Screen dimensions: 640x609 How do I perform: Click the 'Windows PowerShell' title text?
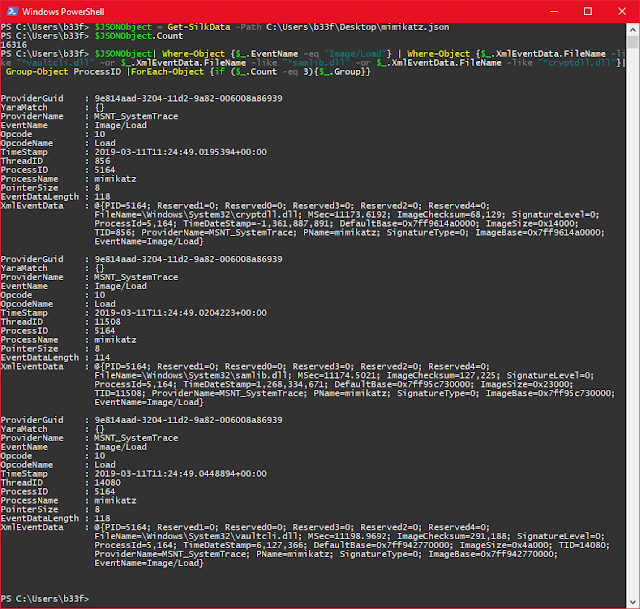pyautogui.click(x=63, y=12)
